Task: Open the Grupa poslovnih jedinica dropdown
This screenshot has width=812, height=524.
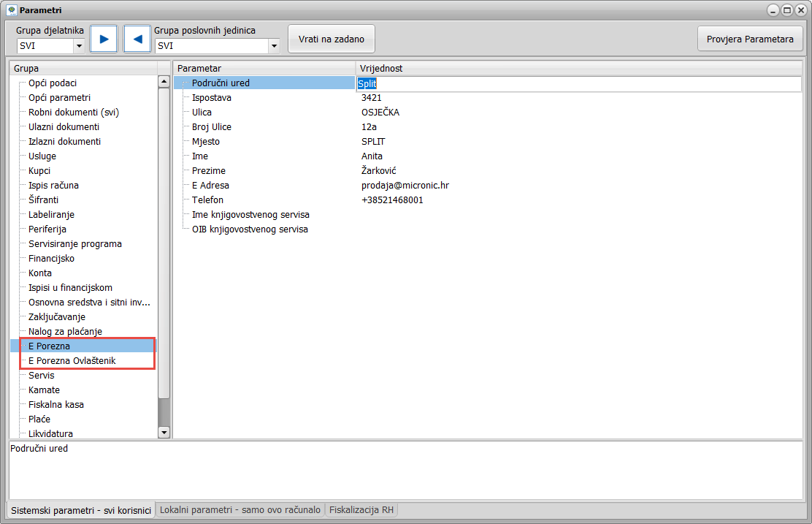Action: [x=274, y=46]
